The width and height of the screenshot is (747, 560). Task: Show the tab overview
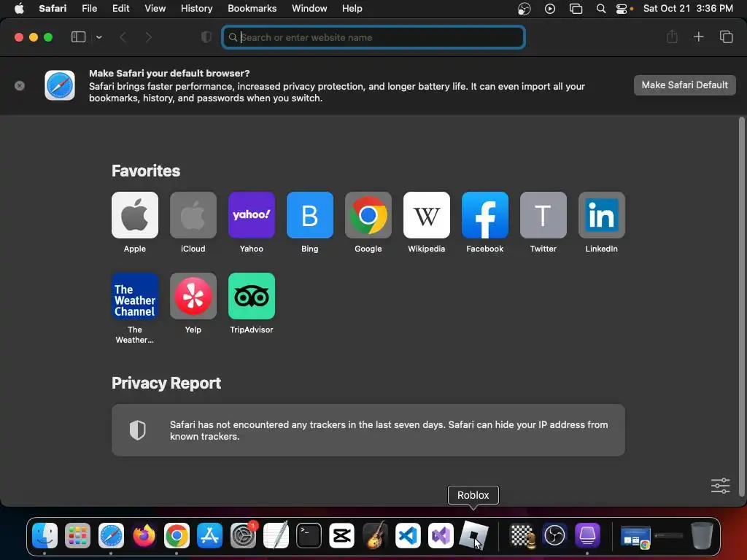(x=726, y=36)
